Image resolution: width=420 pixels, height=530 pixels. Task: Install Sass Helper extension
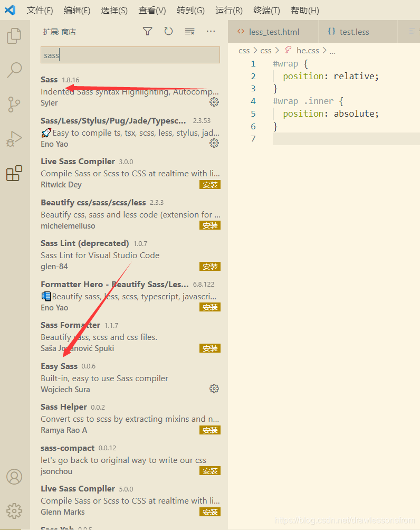210,430
